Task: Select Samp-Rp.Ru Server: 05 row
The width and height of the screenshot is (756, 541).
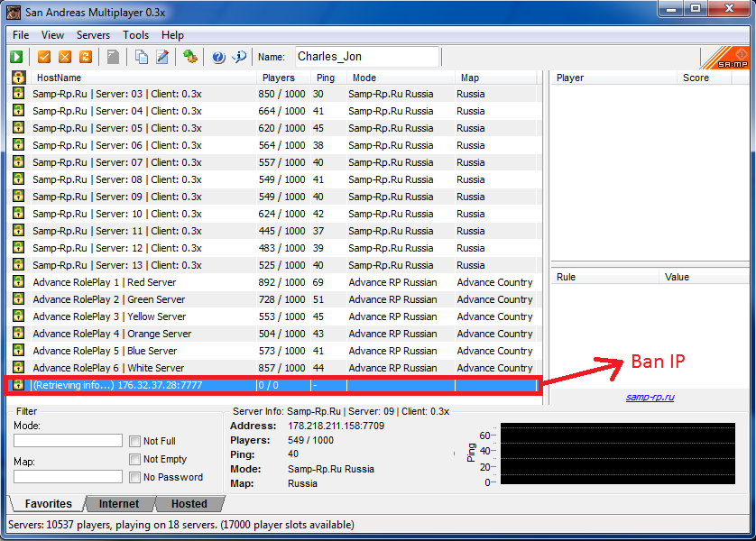Action: pyautogui.click(x=272, y=128)
